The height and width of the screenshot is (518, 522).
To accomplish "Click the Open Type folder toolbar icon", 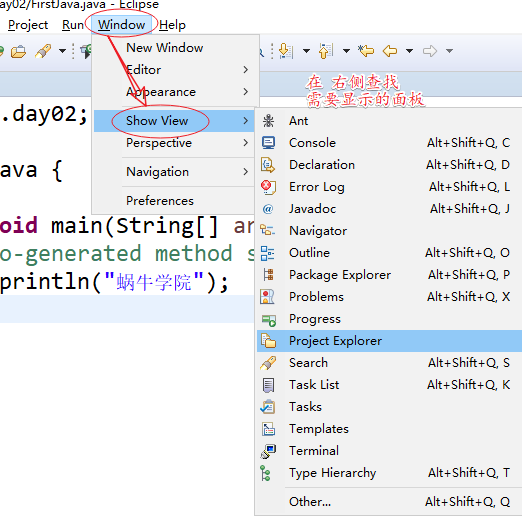I will [x=18, y=52].
